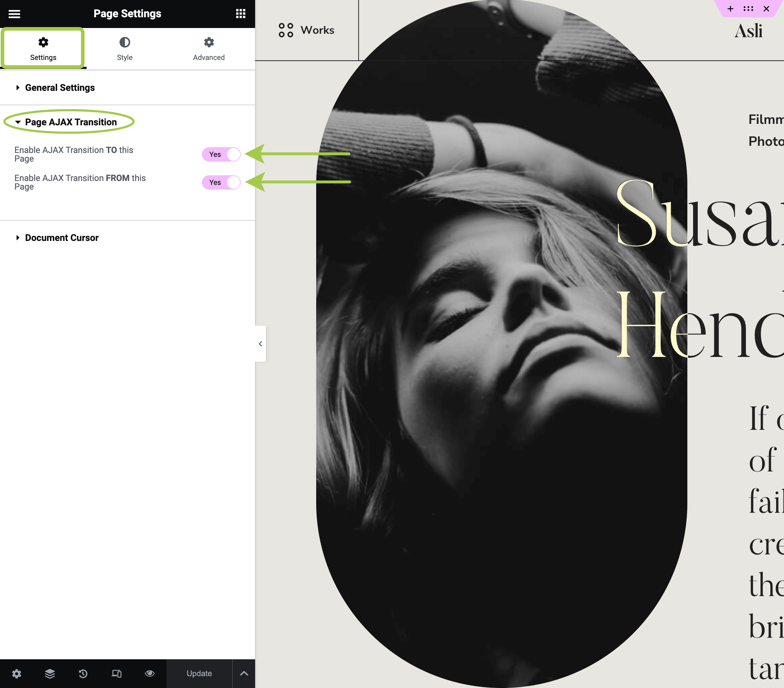Image resolution: width=784 pixels, height=688 pixels.
Task: Add new section with plus icon
Action: tap(730, 9)
